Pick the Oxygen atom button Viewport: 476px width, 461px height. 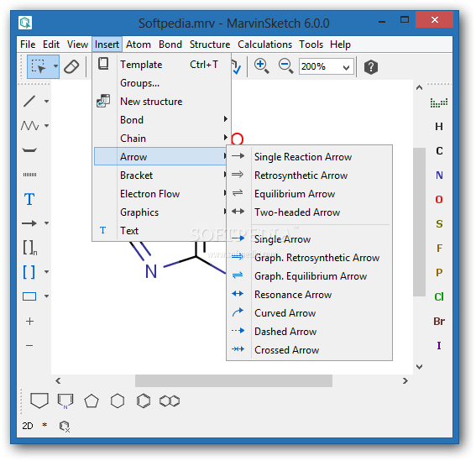click(x=439, y=200)
